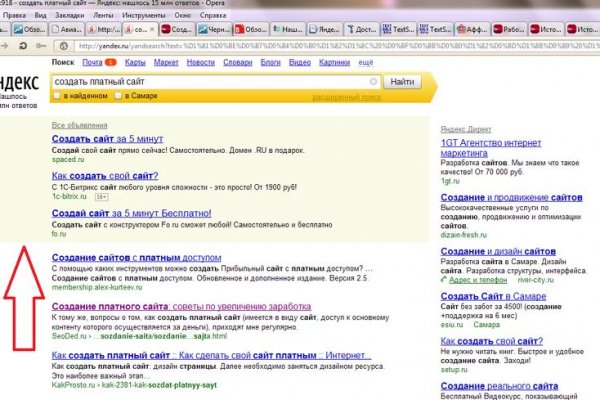This screenshot has width=600, height=400.
Task: Clear the search field with the X icon
Action: [x=373, y=81]
